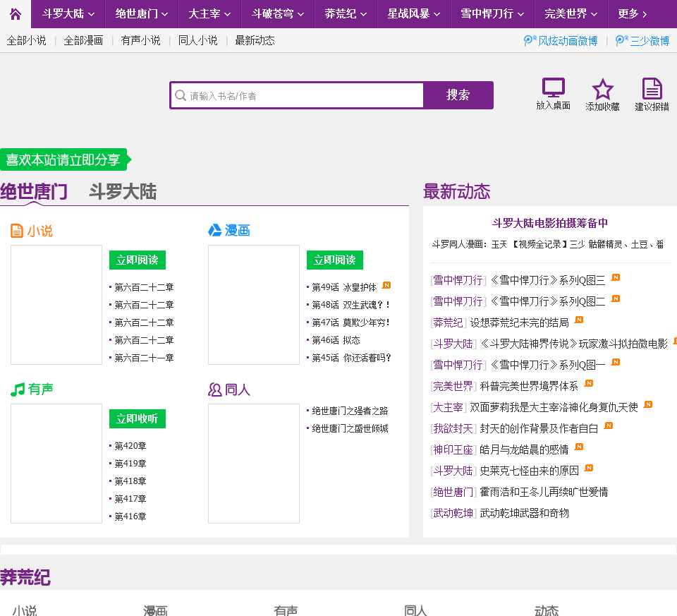This screenshot has width=677, height=616.
Task: Open comic chapter 第49话 冰皇护体
Action: point(344,287)
